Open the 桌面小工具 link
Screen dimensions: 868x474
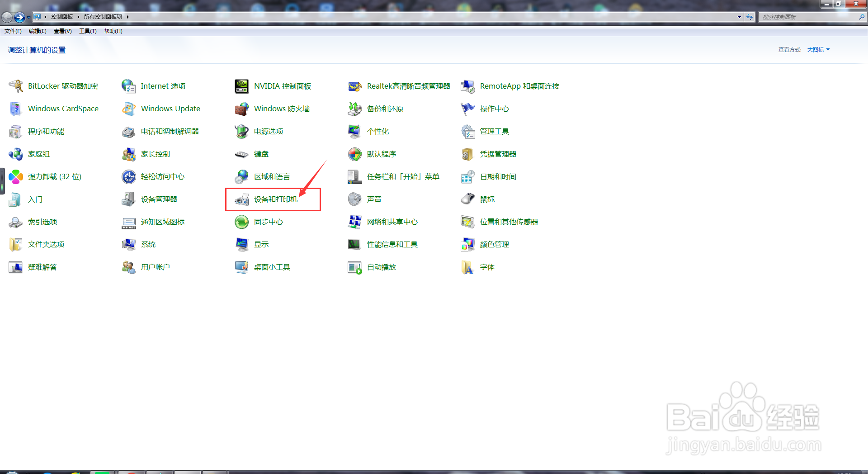click(272, 267)
